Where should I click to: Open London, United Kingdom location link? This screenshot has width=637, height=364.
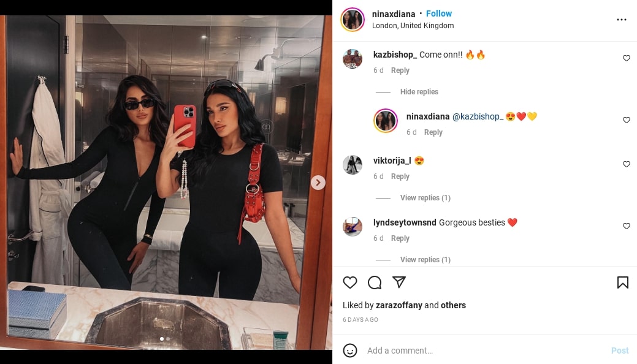click(413, 26)
